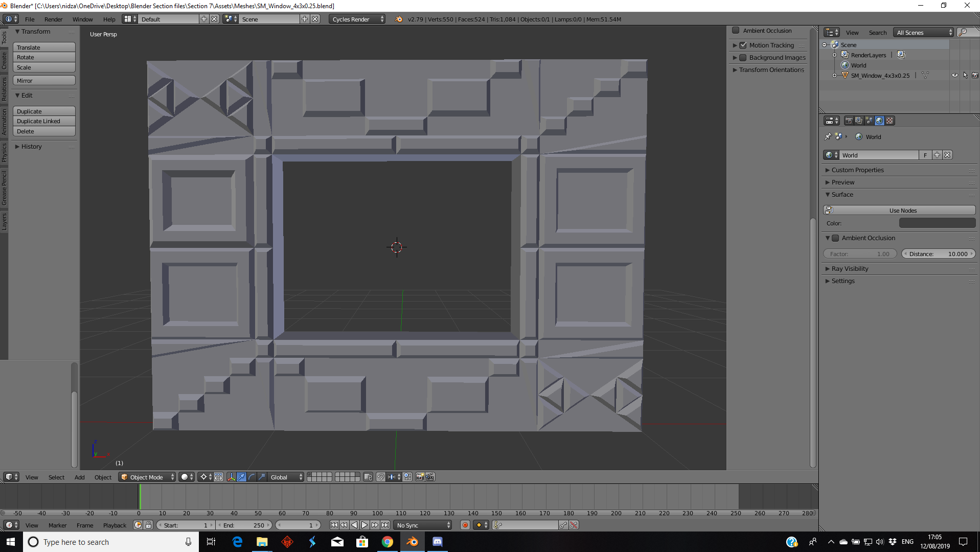
Task: Hide SM_Window_4x3x0.25 with the eye icon
Action: [x=954, y=75]
